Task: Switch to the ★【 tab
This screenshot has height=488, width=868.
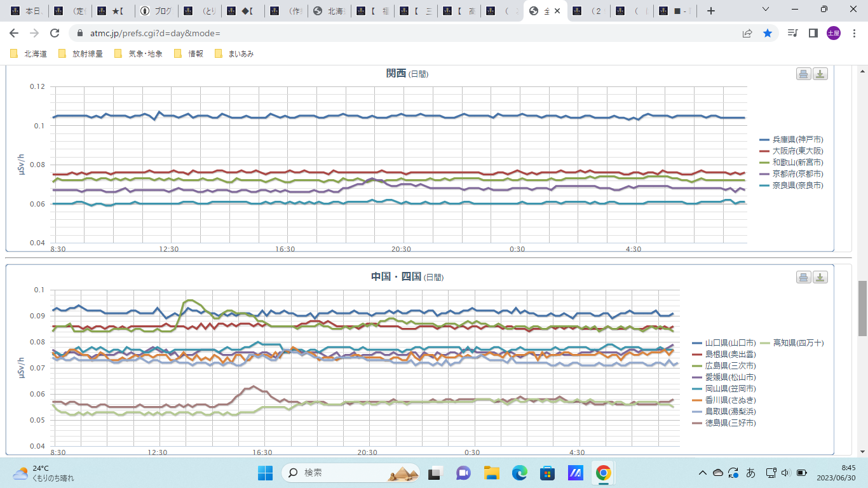Action: [113, 11]
